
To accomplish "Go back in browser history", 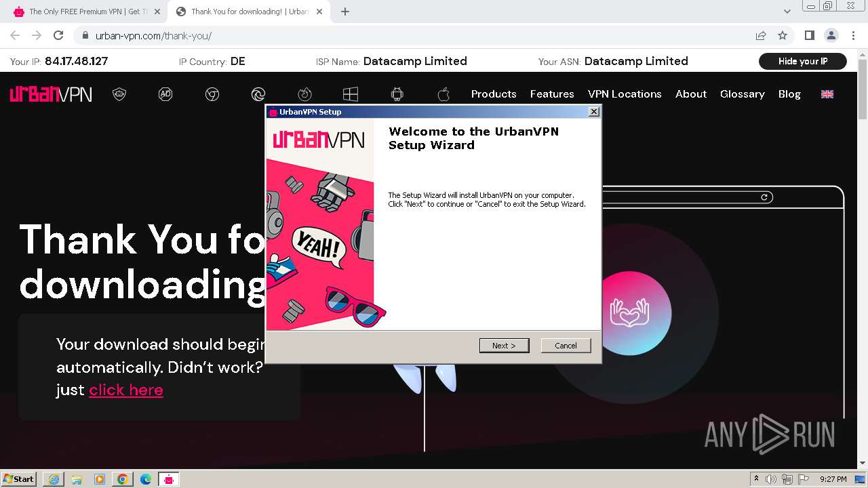I will click(x=15, y=35).
